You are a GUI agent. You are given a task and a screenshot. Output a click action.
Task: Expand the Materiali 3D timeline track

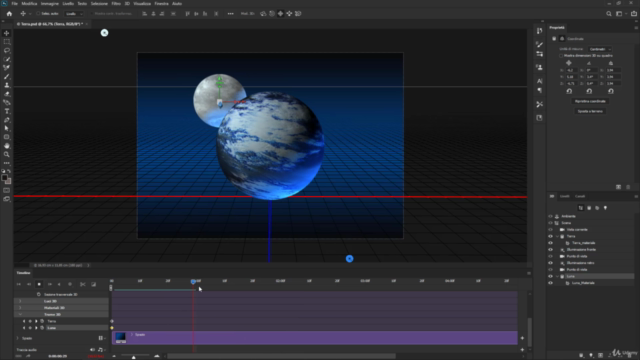pos(20,308)
